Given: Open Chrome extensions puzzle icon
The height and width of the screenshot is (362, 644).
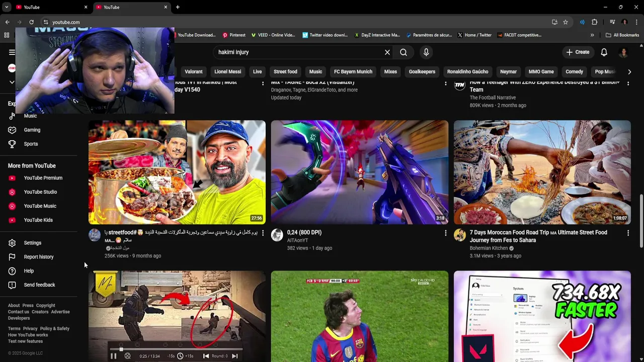Looking at the screenshot, I should click(595, 22).
